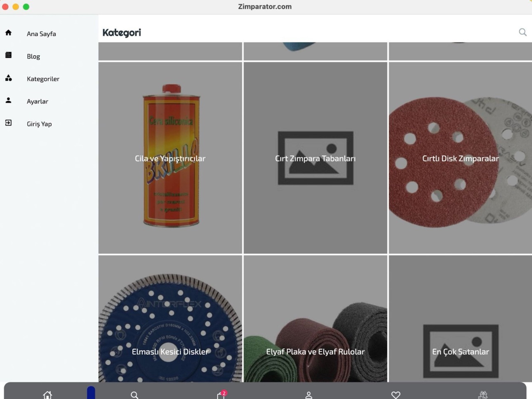Select Kategoriler in the sidebar
Screen dimensions: 532x399
click(43, 79)
